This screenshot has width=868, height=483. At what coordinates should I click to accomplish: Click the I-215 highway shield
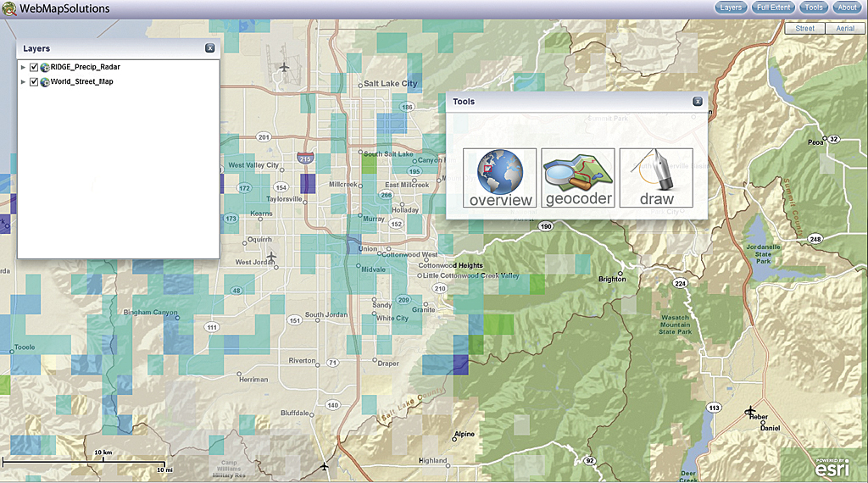pyautogui.click(x=305, y=158)
